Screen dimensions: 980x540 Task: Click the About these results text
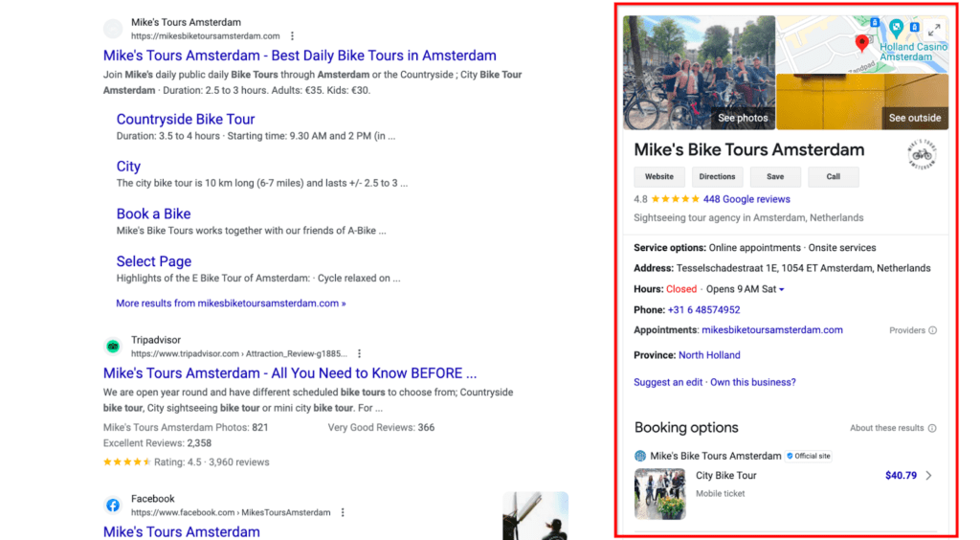point(886,428)
